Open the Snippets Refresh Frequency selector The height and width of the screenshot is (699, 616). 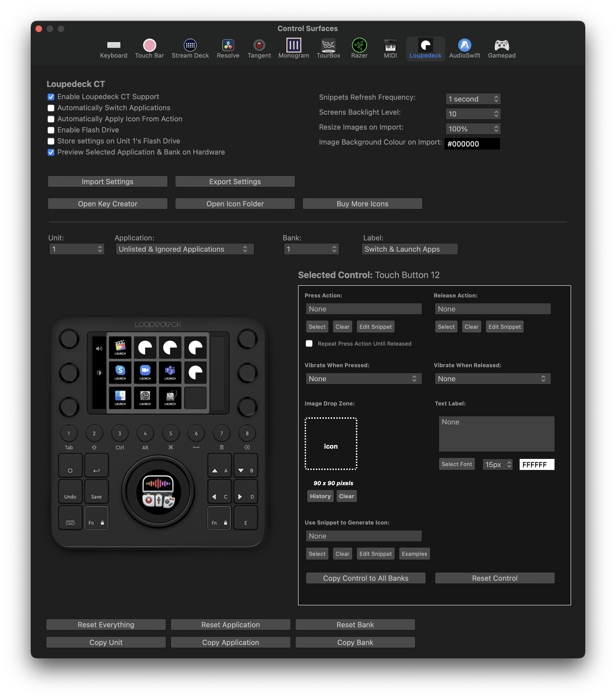[473, 99]
